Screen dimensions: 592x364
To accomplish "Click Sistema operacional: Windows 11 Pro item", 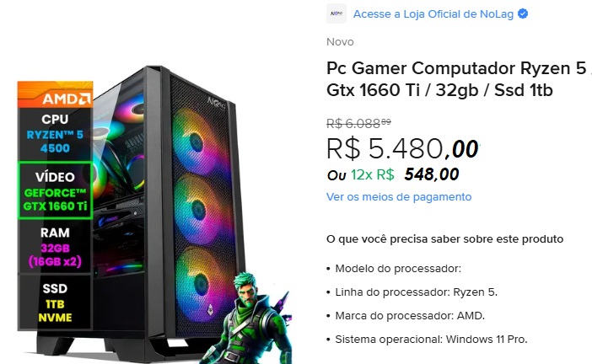I will tap(431, 340).
